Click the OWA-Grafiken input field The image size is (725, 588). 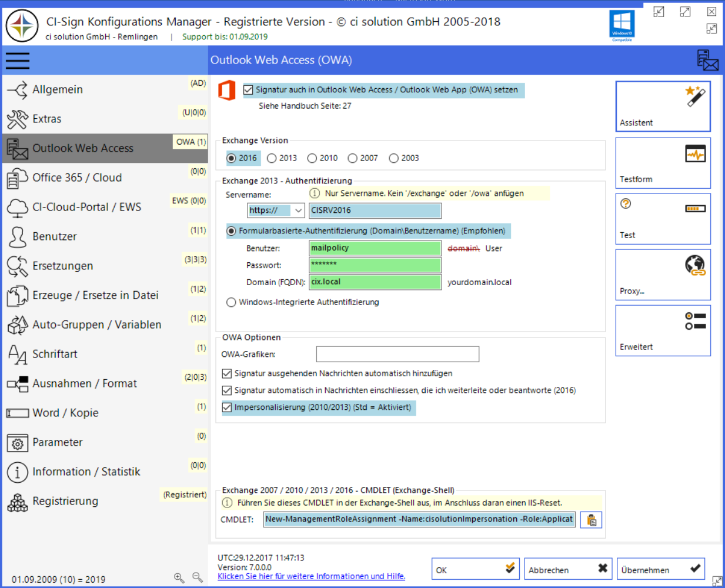coord(397,354)
